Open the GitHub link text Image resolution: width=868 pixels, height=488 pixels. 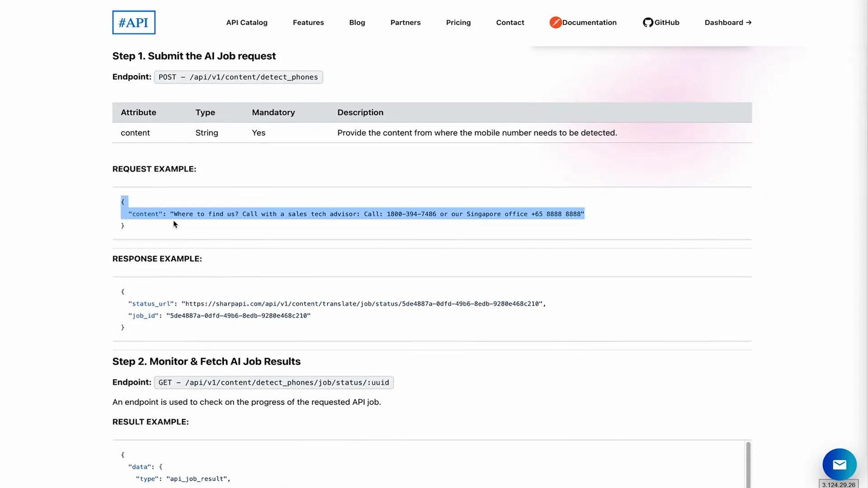point(667,23)
